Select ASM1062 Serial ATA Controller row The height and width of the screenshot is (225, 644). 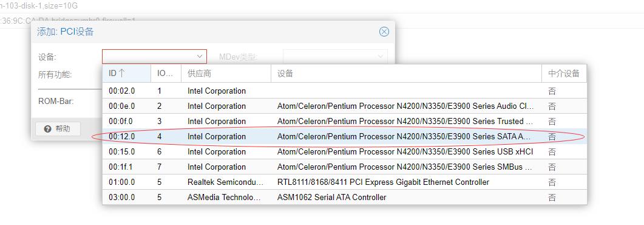point(345,198)
